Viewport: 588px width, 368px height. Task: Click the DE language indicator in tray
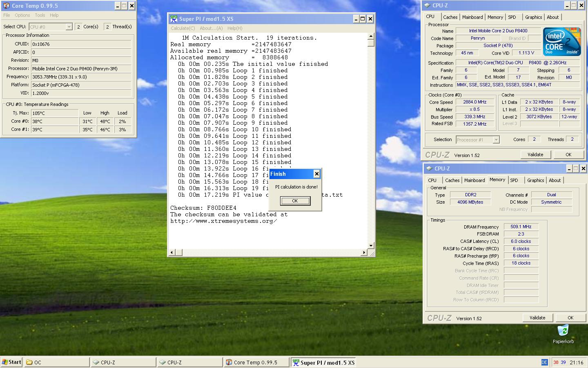point(544,362)
